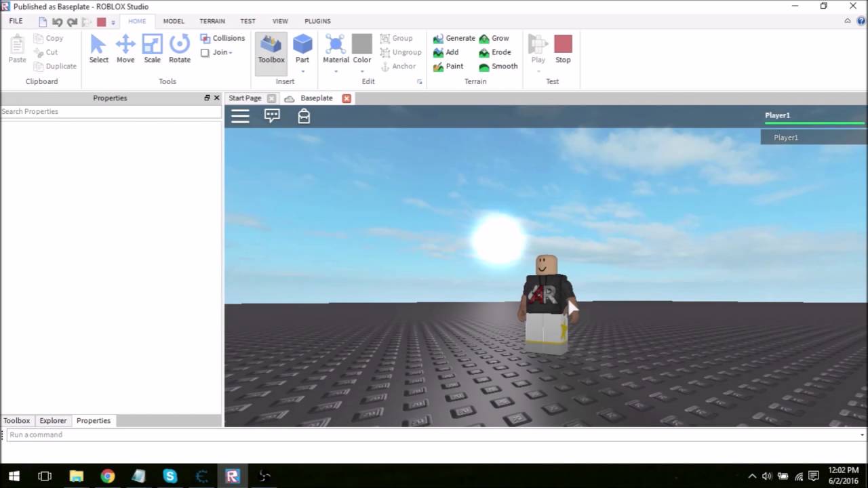Screen dimensions: 868x488
Task: Expand the Part dropdown arrow
Action: point(302,71)
